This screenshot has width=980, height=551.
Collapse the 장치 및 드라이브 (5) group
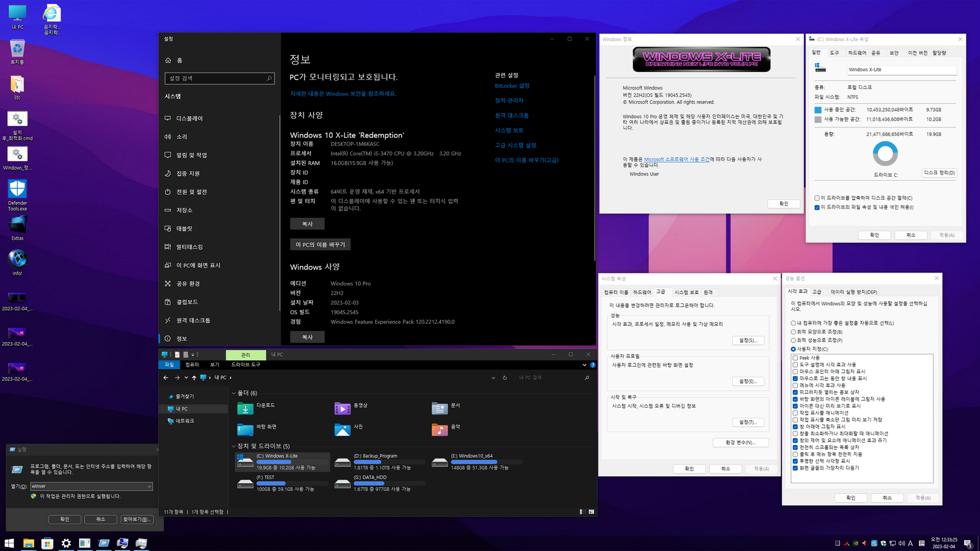(234, 446)
